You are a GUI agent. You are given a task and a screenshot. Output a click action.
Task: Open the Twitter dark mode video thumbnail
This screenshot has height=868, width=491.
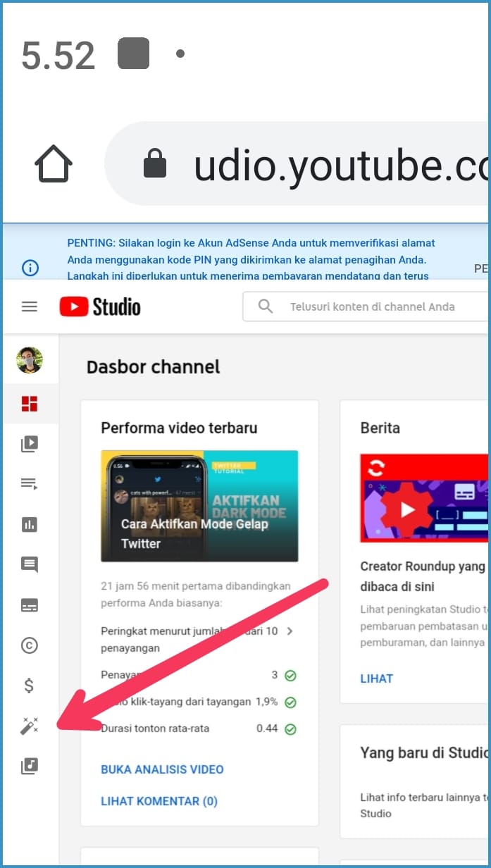click(x=199, y=506)
